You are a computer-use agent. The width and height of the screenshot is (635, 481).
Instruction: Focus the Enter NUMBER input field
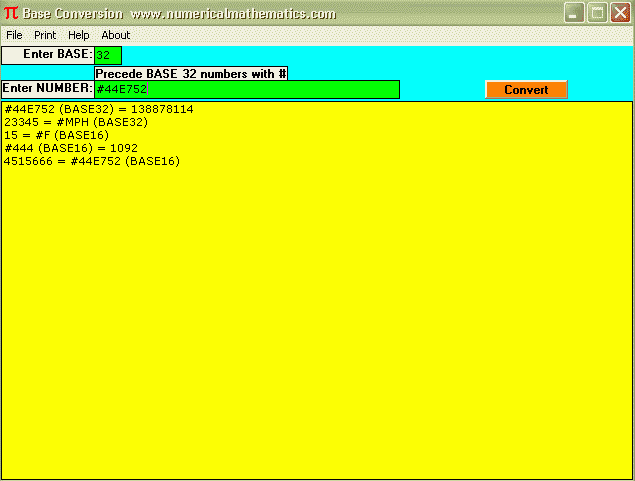tap(247, 89)
